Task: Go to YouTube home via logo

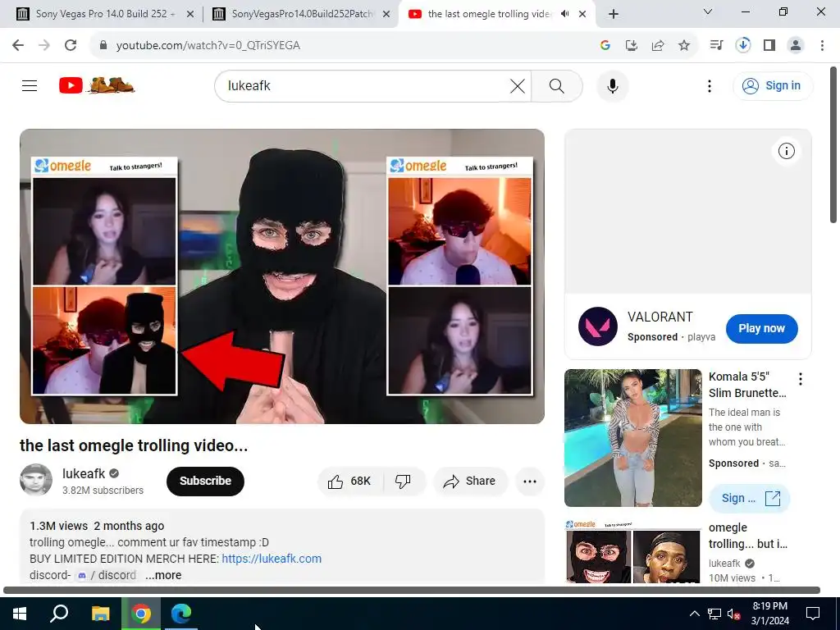Action: [97, 85]
